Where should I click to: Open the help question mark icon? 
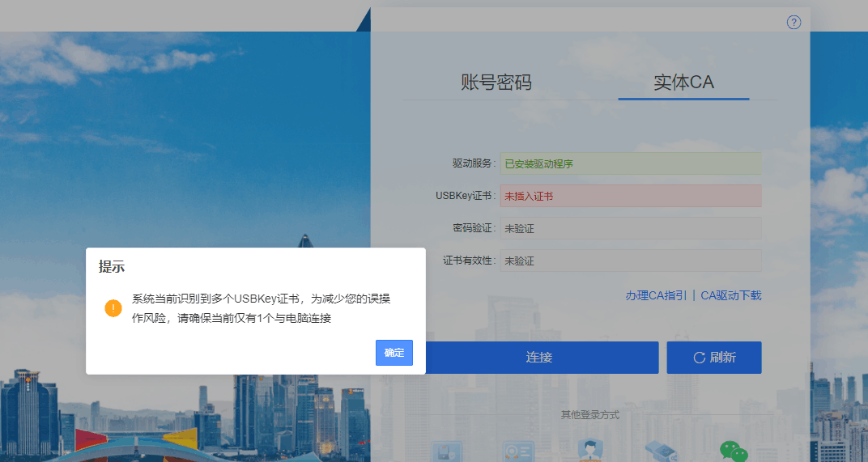[x=794, y=23]
